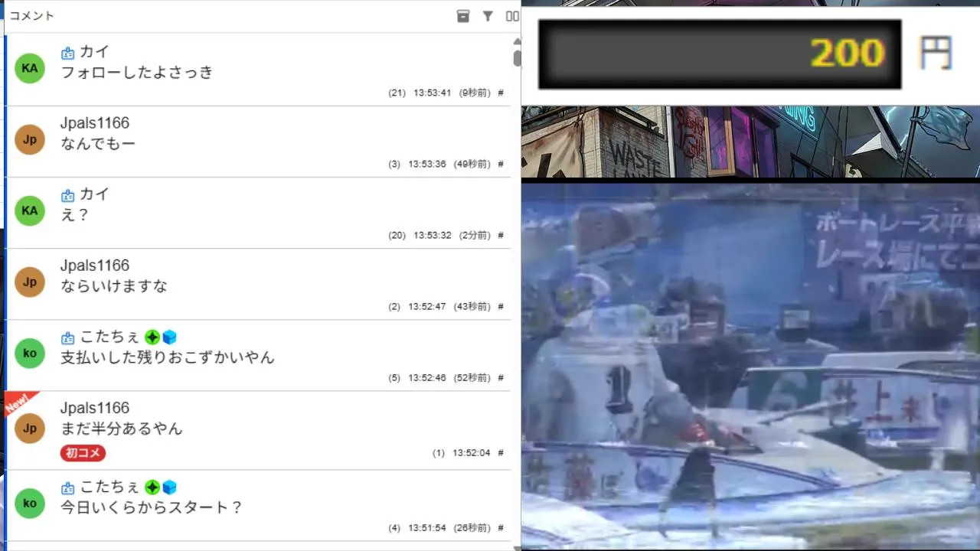Click blue cube badge in 今日いくらから comment

coord(169,487)
